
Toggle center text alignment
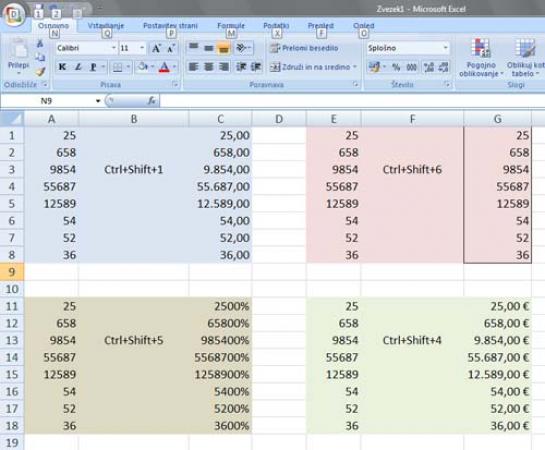tap(209, 67)
